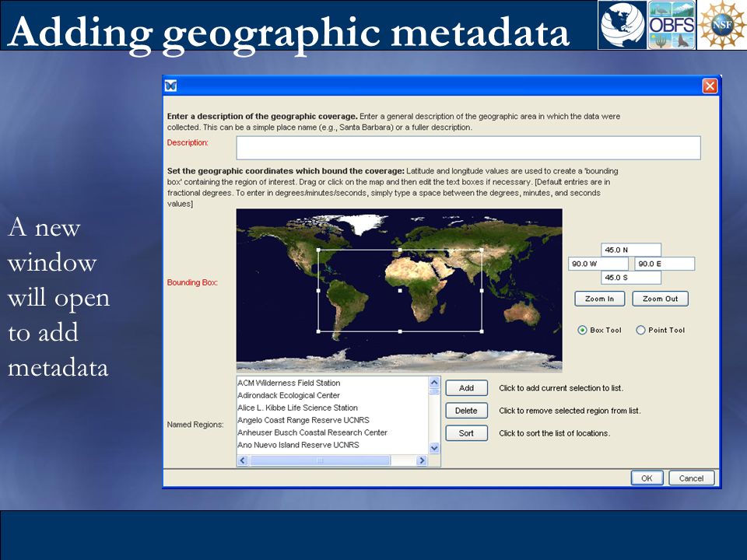This screenshot has width=747, height=560.
Task: Sort the list of locations
Action: [x=466, y=433]
